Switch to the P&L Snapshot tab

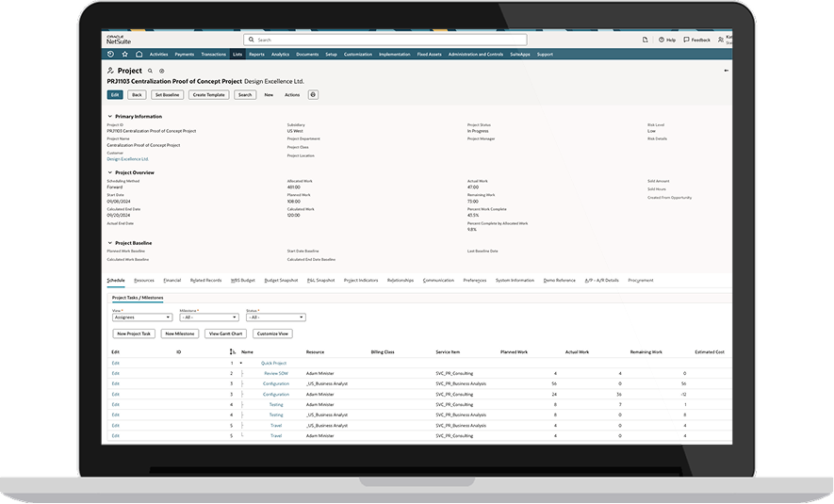pos(320,280)
